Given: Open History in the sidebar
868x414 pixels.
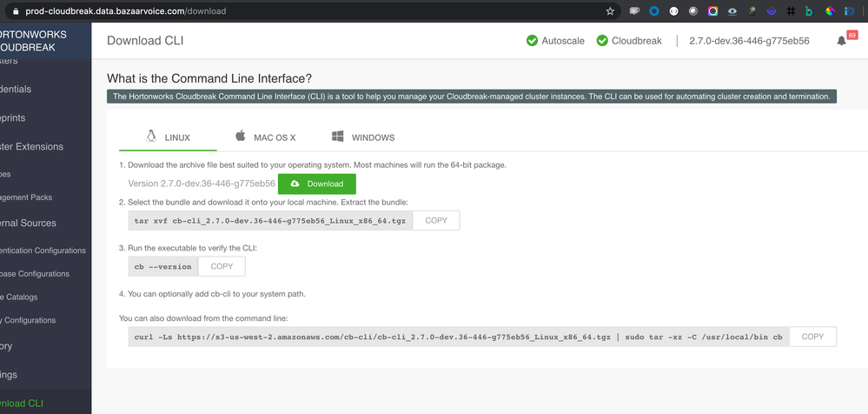Looking at the screenshot, I should [x=7, y=346].
